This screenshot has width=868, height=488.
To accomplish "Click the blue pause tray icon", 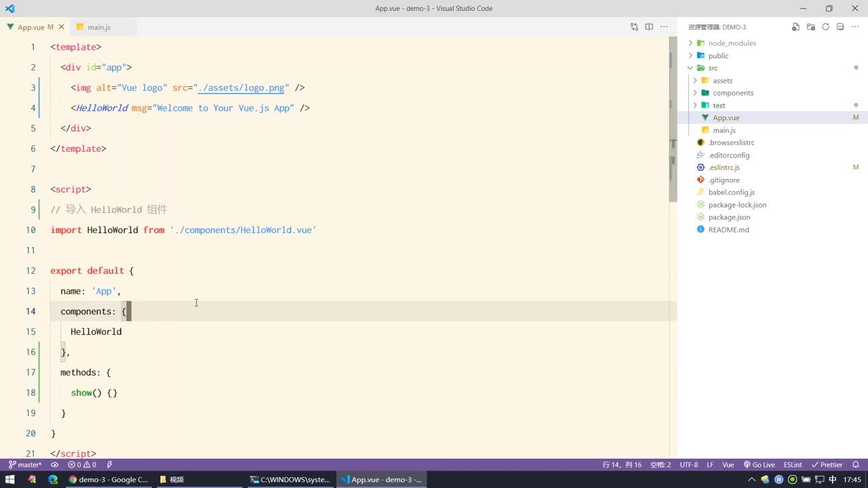I will [778, 479].
